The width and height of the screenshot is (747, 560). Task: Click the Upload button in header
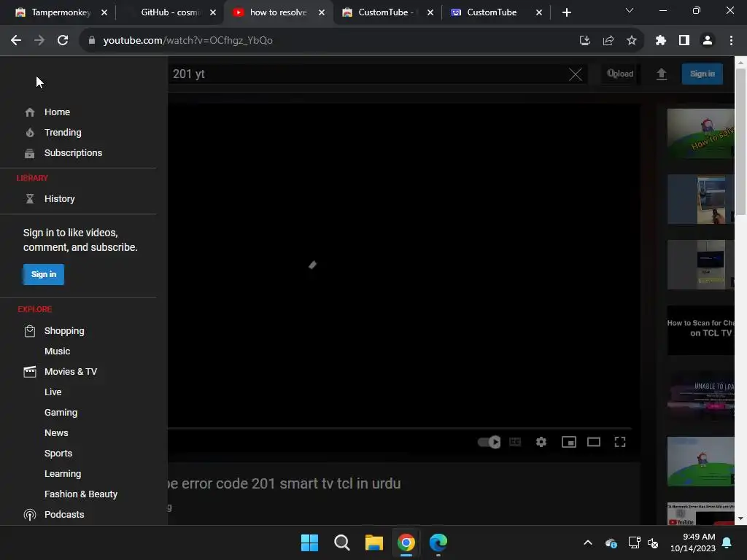(620, 74)
